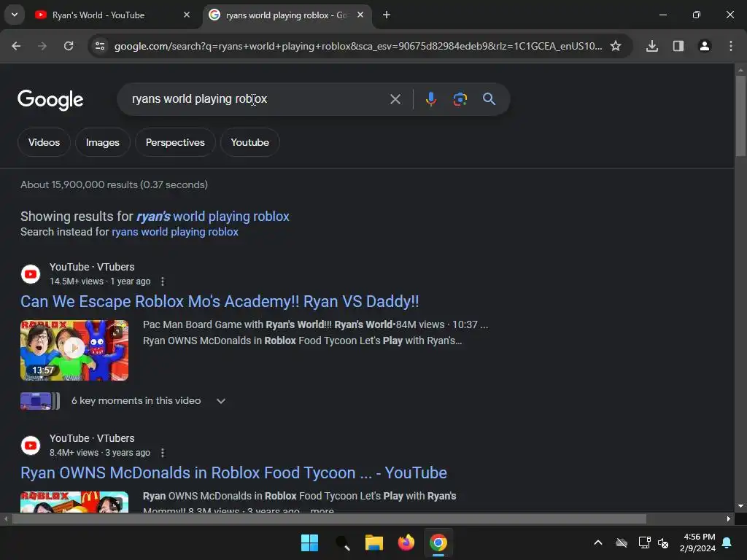The height and width of the screenshot is (560, 747).
Task: Open the Chrome profile icon
Action: [x=705, y=46]
